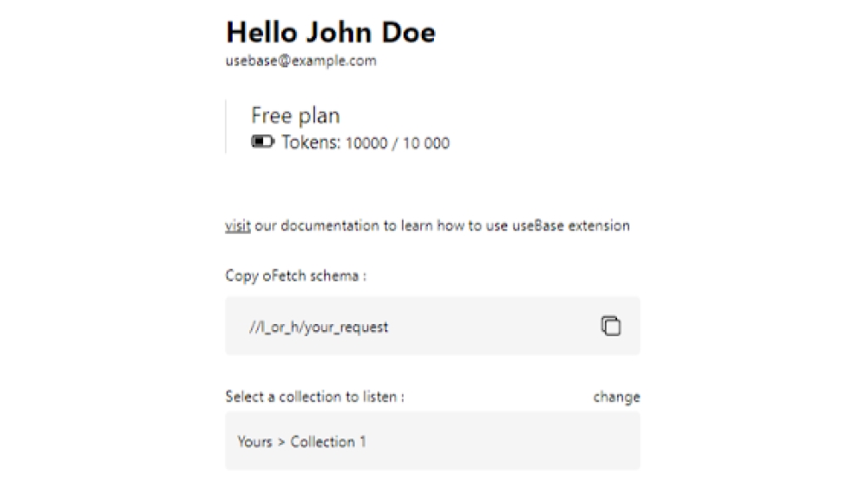Open the Yours > Collection 1 selector
This screenshot has height=489, width=868.
pyautogui.click(x=432, y=441)
